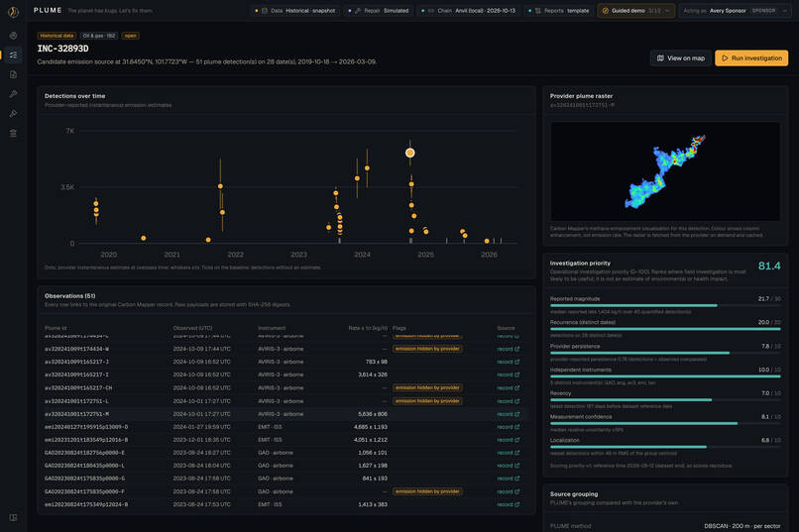Click emission hidden flag on av320241001t172751-L row
Image resolution: width=799 pixels, height=532 pixels.
click(x=427, y=401)
